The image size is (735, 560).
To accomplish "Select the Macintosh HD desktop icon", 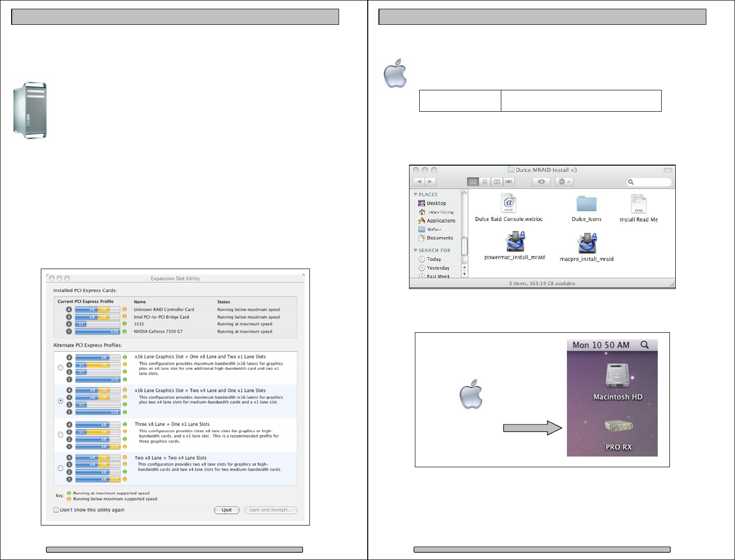I will [x=617, y=382].
